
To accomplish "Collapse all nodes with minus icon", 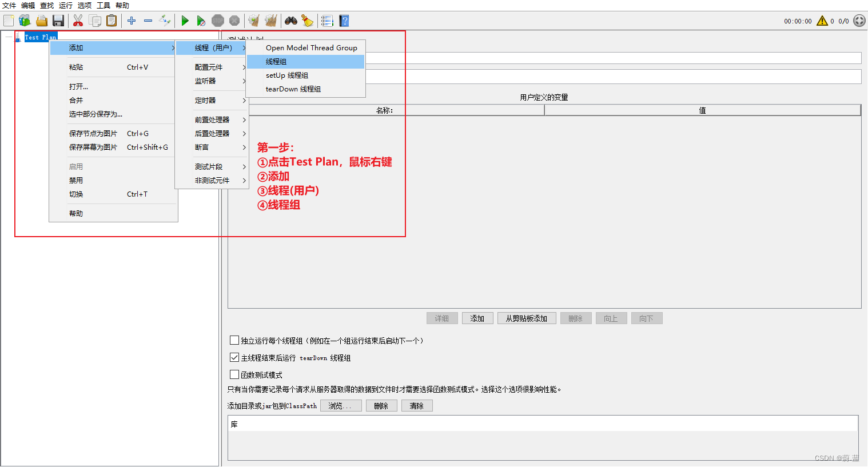I will coord(148,21).
